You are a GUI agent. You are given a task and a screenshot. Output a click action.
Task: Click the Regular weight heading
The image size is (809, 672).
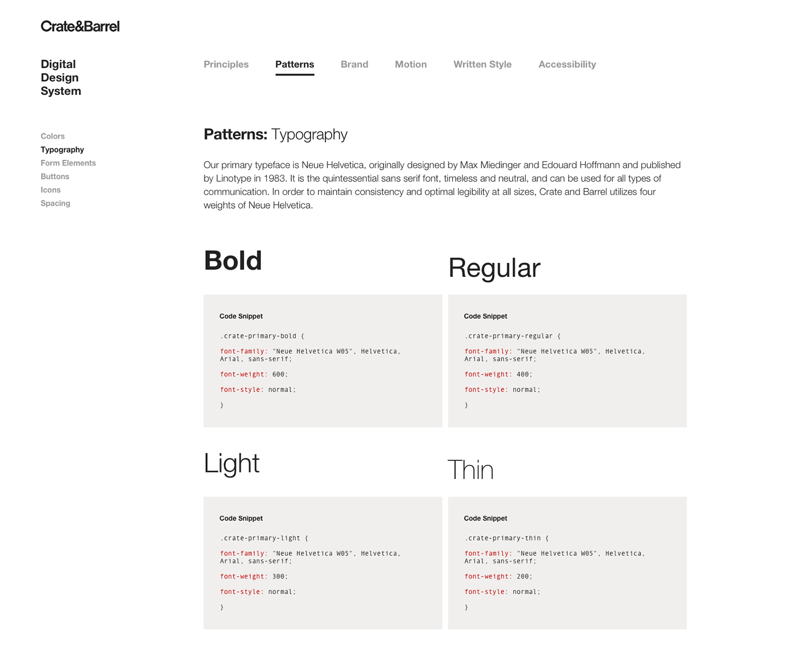click(x=493, y=268)
